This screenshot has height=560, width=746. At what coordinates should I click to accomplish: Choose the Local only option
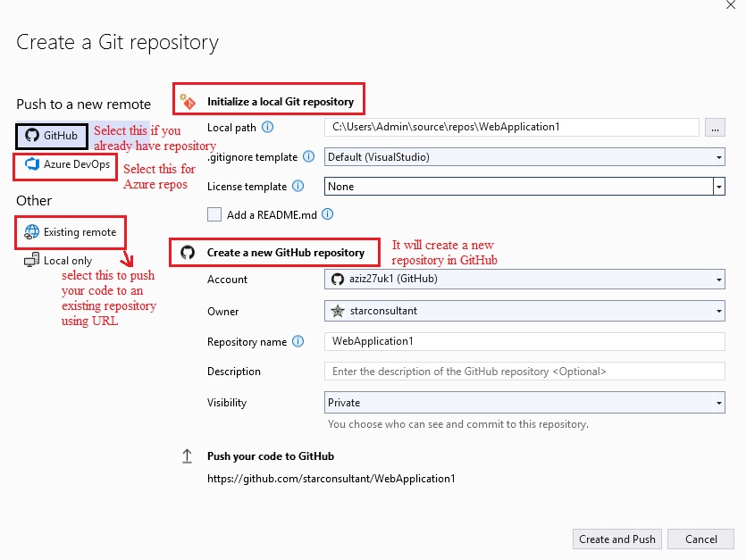coord(58,261)
